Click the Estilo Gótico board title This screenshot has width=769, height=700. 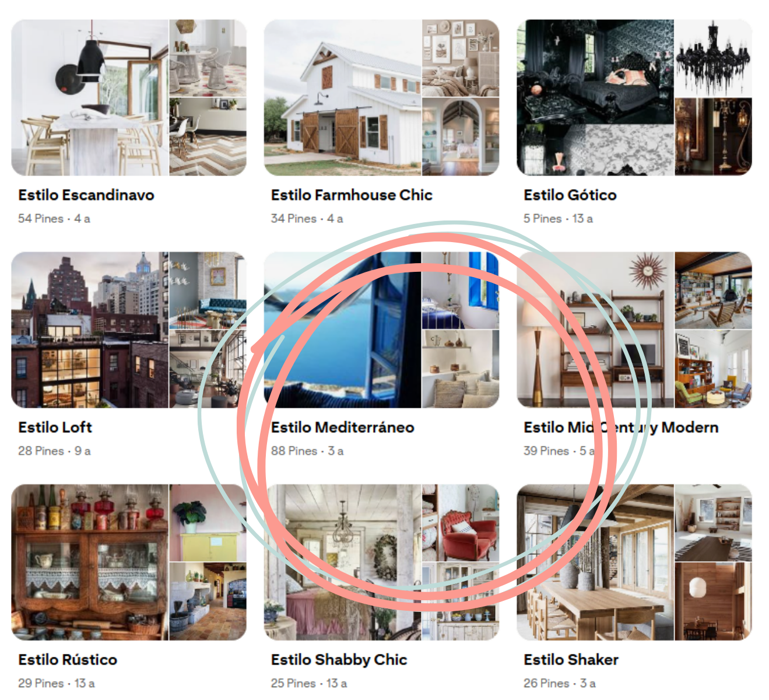[x=570, y=195]
